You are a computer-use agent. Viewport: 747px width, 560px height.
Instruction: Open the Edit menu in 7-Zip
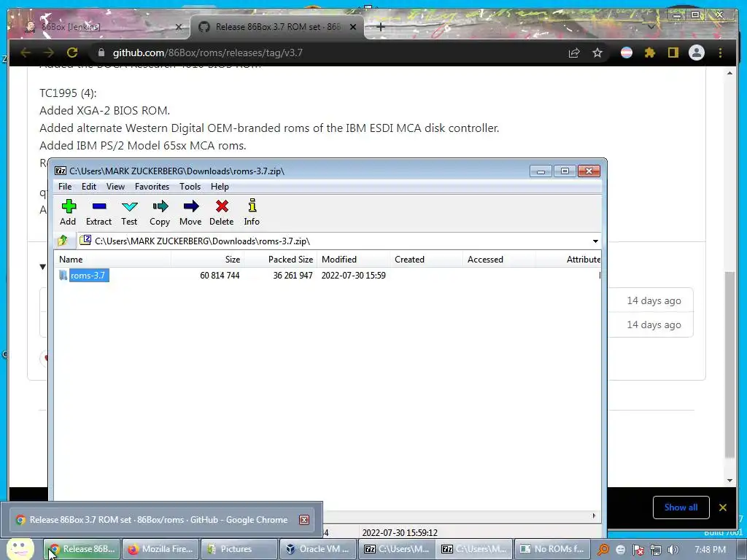88,187
